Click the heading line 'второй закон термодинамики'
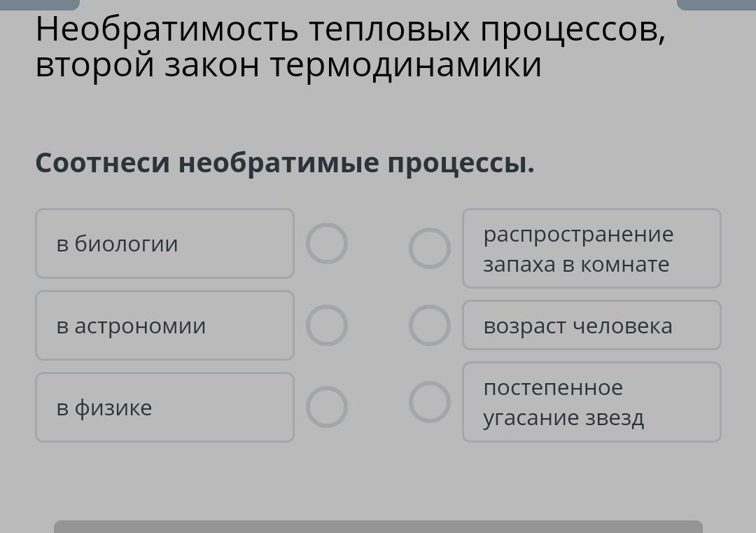756x533 pixels. [x=288, y=65]
